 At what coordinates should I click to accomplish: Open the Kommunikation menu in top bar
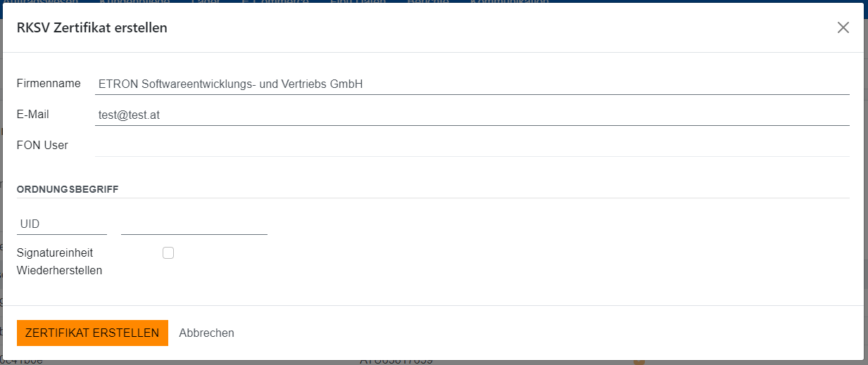coord(509,2)
